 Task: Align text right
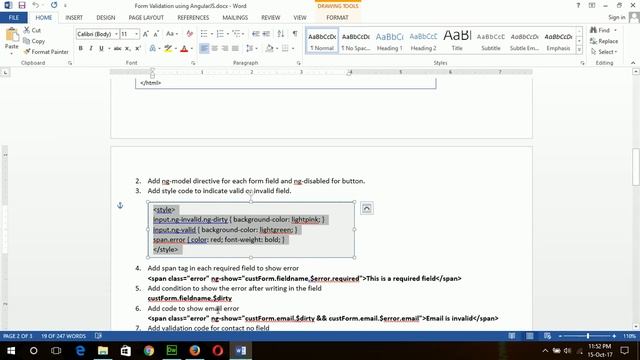pos(224,49)
